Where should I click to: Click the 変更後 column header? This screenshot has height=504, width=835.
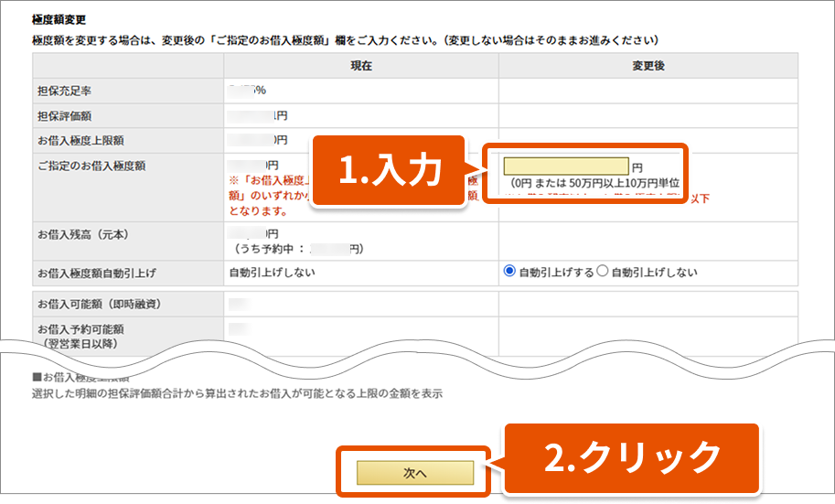pos(648,66)
